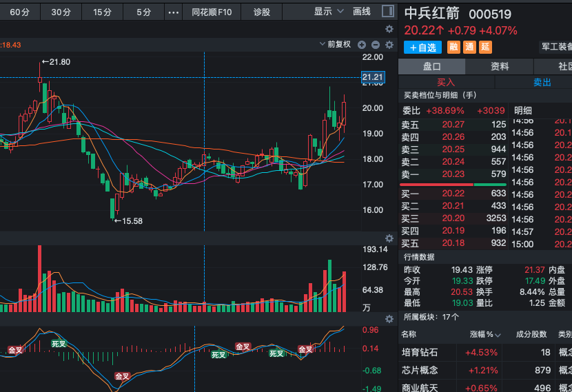Viewport: 572px width, 392px height.
Task: Open settings gear above the candlestick chart
Action: (389, 29)
